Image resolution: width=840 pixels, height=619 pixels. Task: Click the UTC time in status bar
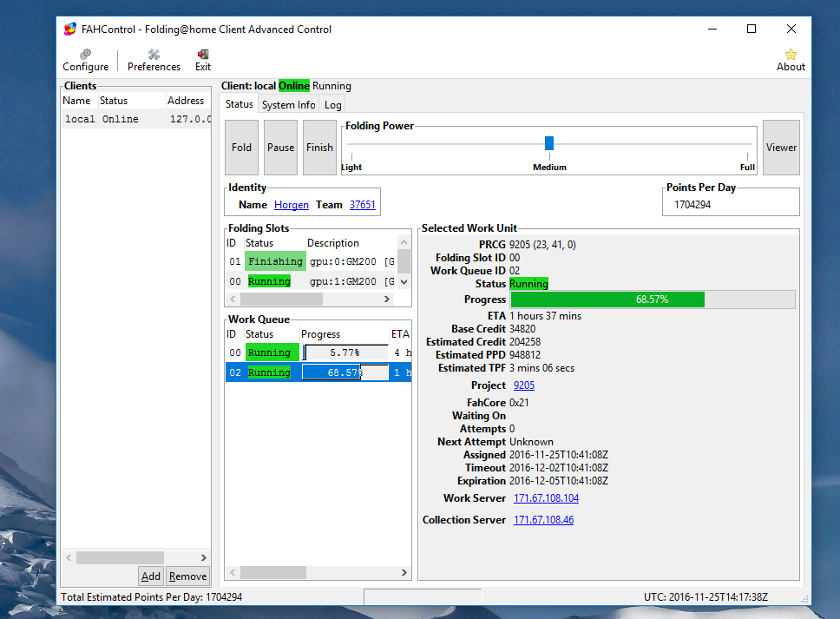click(x=706, y=597)
